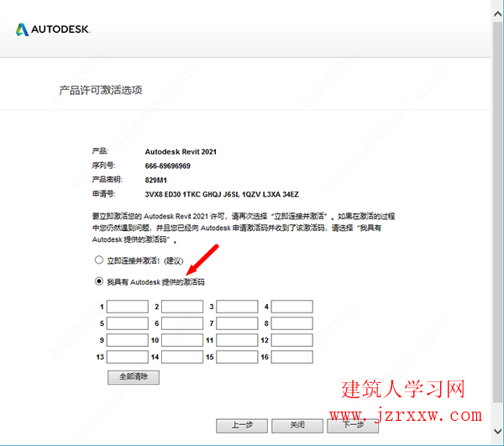Click the Autodesk Revit 2021 product name
The image size is (504, 446).
click(x=181, y=152)
